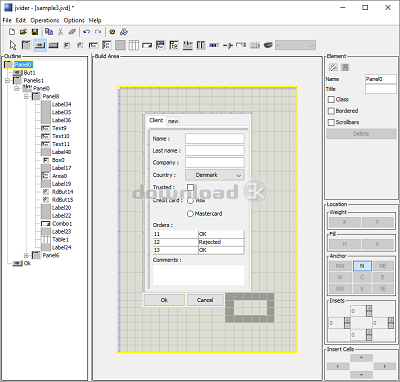Enable the Class checkbox
This screenshot has height=382, width=400.
(331, 99)
